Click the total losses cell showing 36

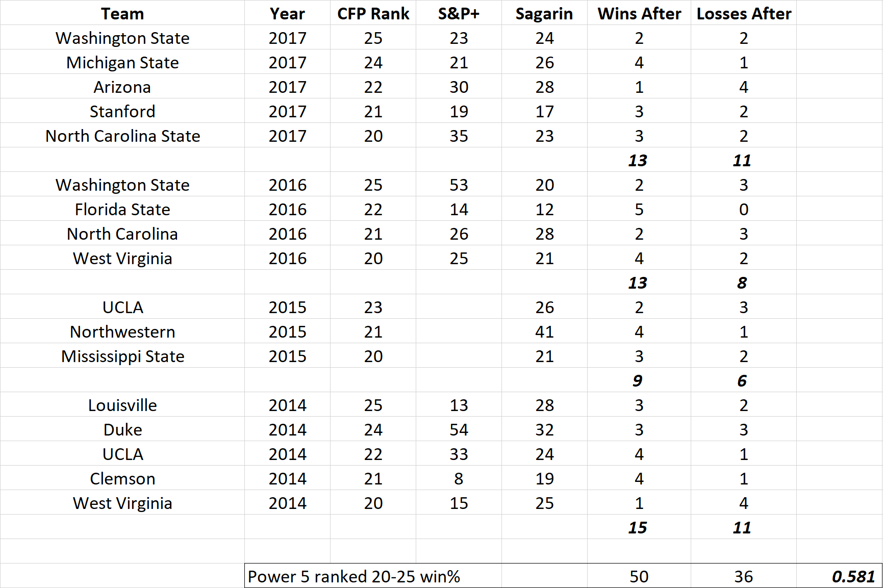[744, 576]
